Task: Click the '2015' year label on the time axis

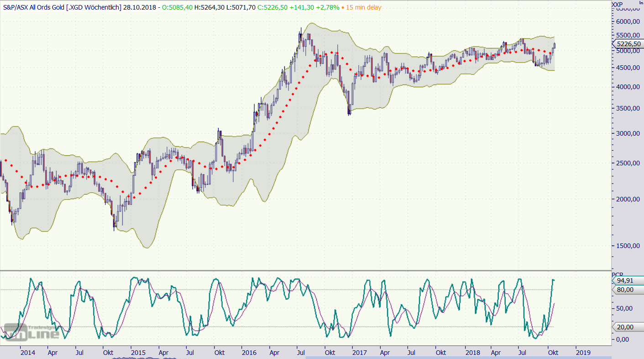Action: click(x=138, y=353)
